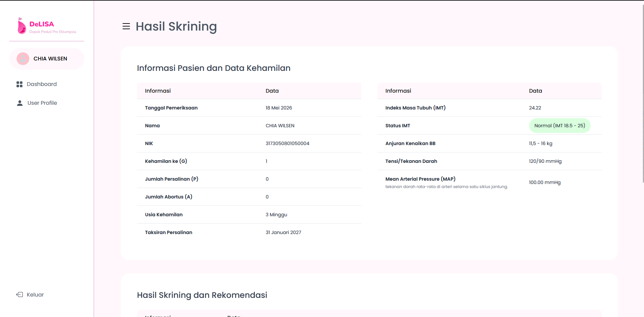Viewport: 644px width, 317px height.
Task: Click the Dashboard grid icon
Action: click(x=19, y=84)
